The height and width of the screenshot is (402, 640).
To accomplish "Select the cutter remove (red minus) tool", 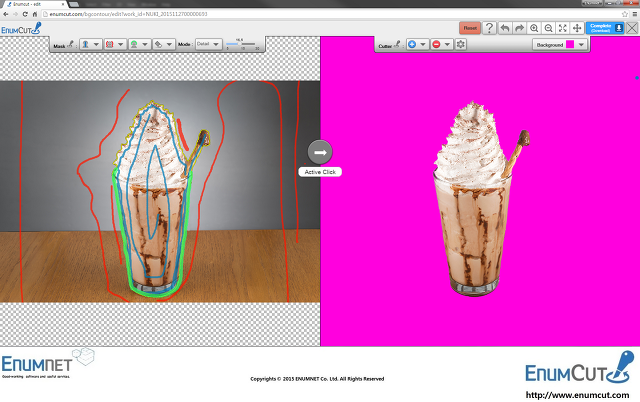I will pyautogui.click(x=436, y=44).
